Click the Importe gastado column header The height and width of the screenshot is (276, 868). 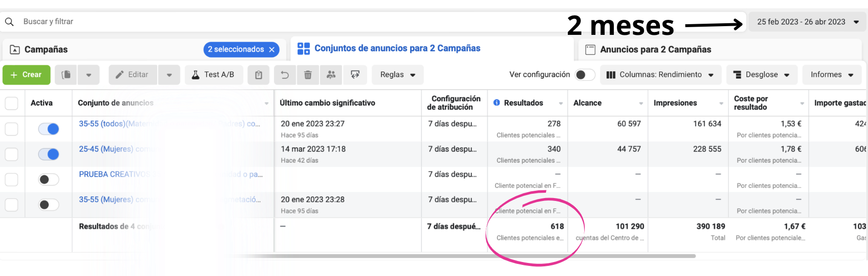(x=840, y=103)
